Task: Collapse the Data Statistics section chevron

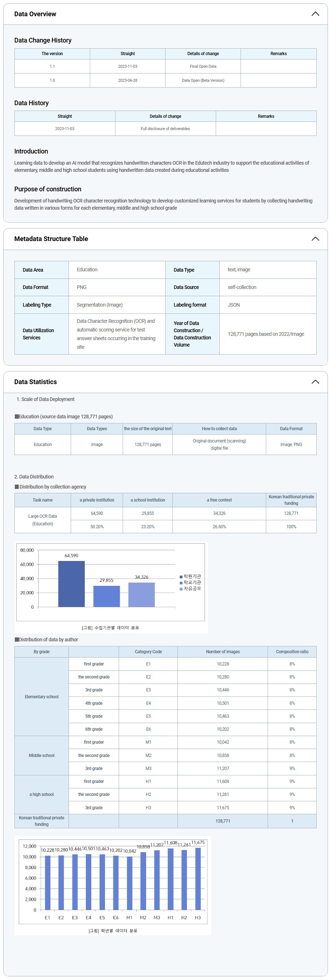Action: click(x=315, y=382)
